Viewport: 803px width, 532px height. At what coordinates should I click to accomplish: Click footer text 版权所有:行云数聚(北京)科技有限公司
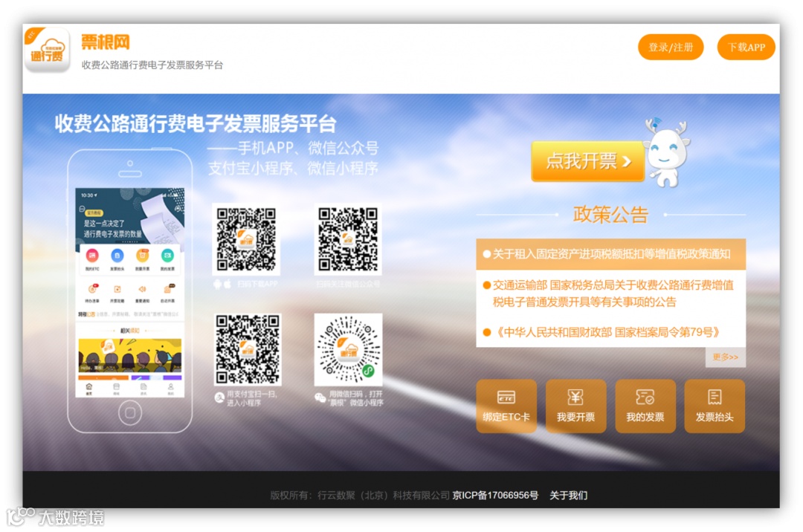pos(360,495)
